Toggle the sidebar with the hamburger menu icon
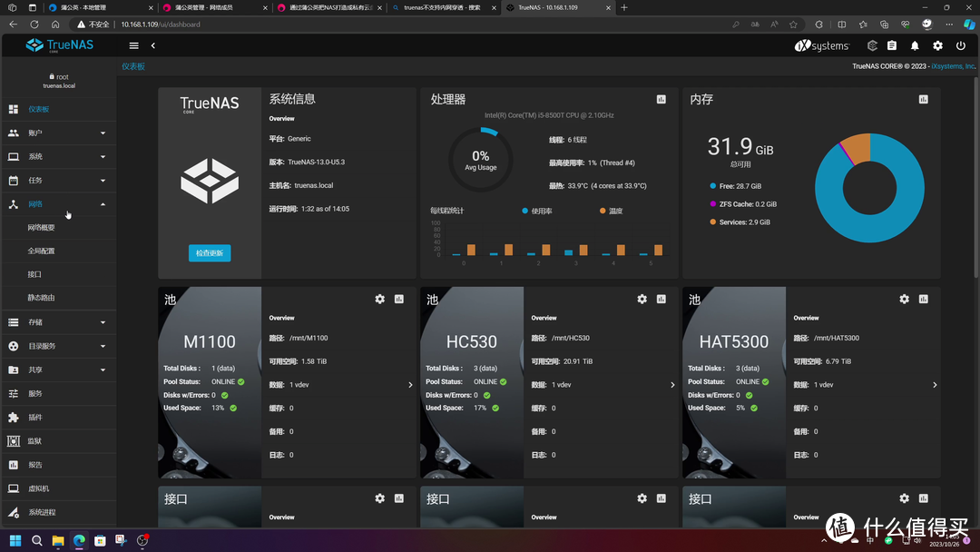Viewport: 980px width, 552px height. pos(134,45)
